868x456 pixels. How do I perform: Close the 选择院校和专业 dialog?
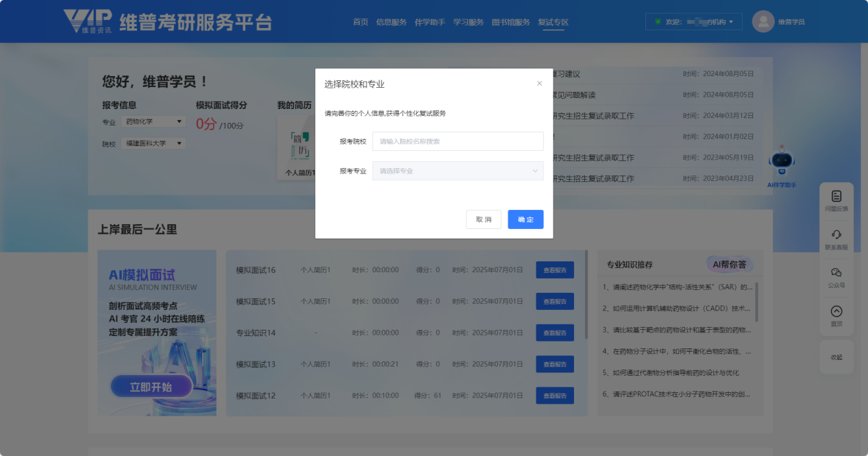(539, 84)
